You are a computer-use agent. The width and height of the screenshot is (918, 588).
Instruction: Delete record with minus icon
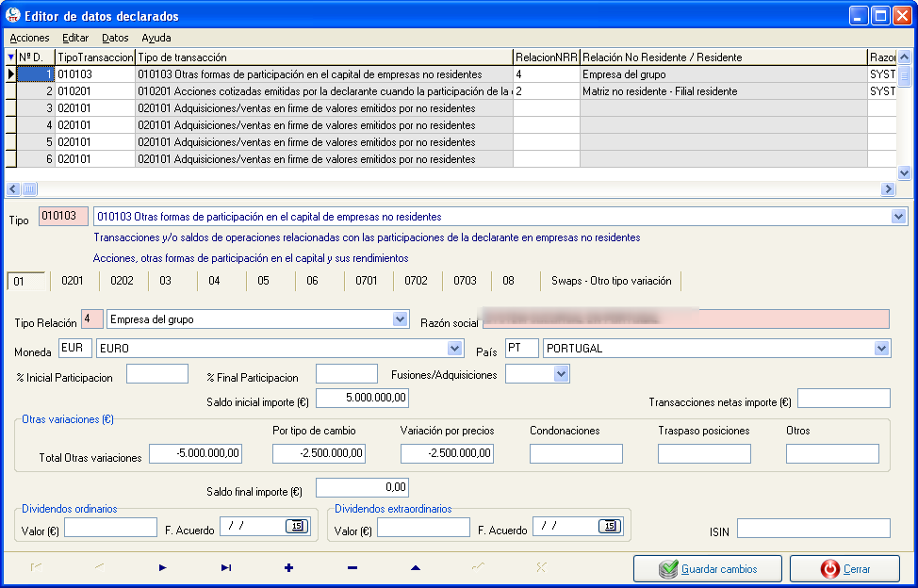[x=352, y=567]
